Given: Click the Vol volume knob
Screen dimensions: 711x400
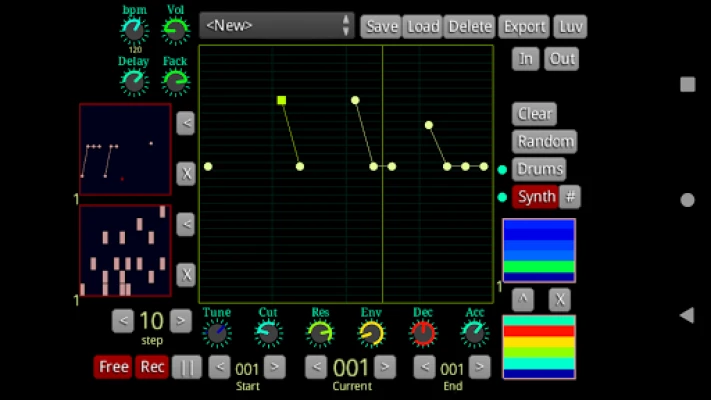Looking at the screenshot, I should point(176,31).
